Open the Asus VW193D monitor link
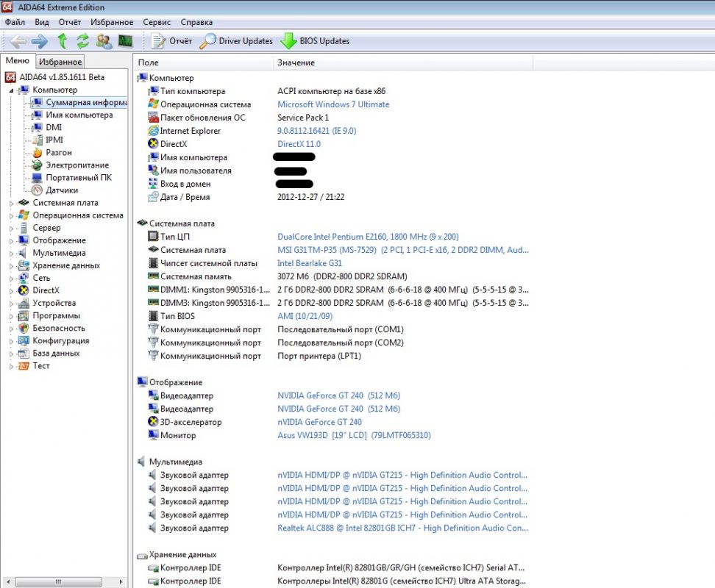Viewport: 715px width, 588px height. (354, 435)
